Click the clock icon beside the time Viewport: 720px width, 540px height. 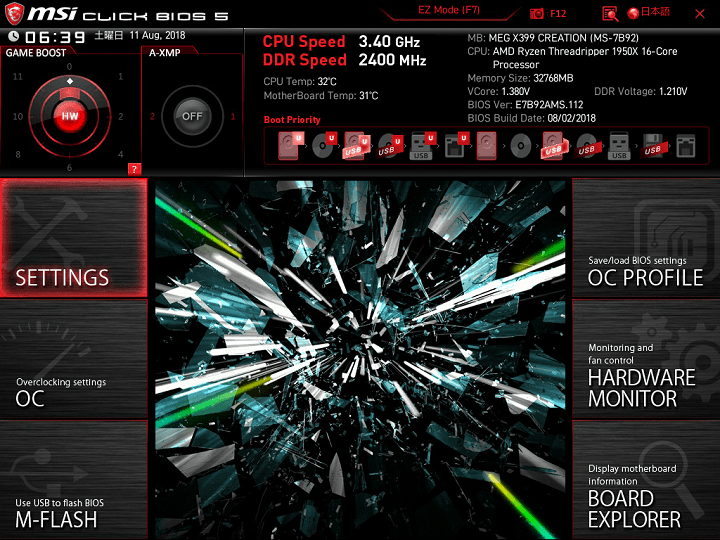coord(14,36)
